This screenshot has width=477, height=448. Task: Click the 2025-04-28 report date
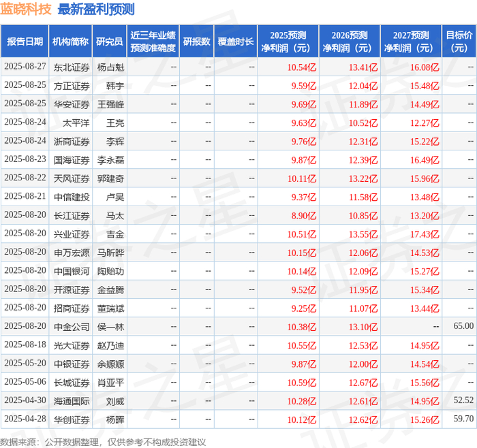(x=25, y=419)
